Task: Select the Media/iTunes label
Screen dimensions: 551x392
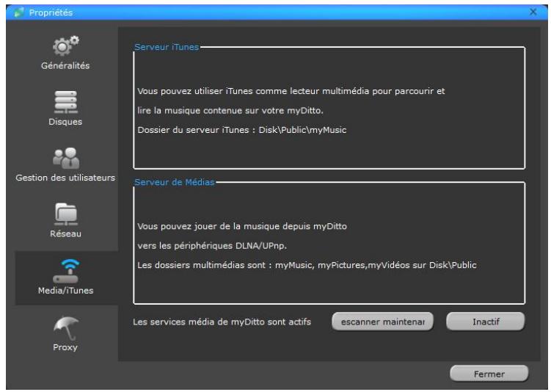Action: pyautogui.click(x=66, y=291)
